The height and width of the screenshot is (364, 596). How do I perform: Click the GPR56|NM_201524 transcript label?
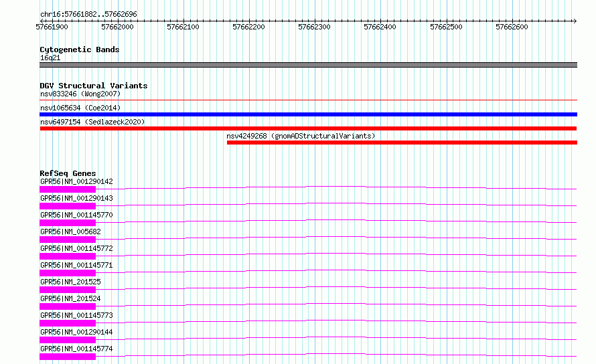point(70,298)
